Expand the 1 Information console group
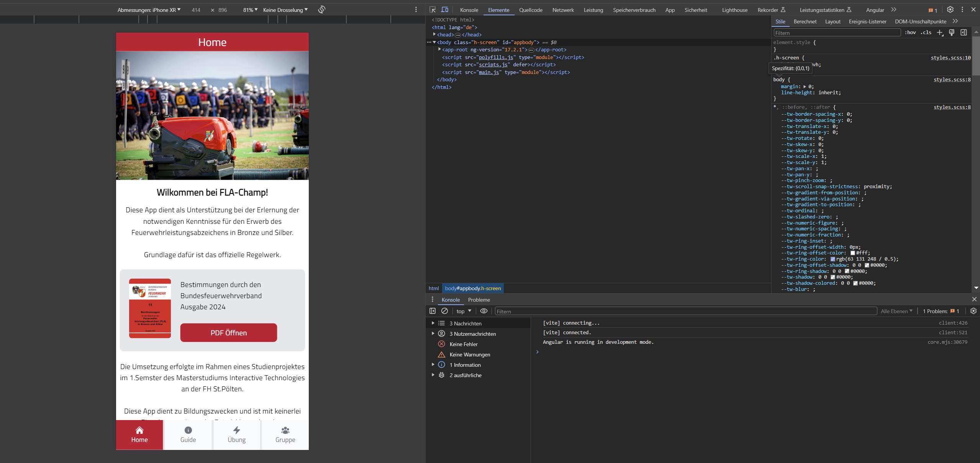 pyautogui.click(x=433, y=364)
